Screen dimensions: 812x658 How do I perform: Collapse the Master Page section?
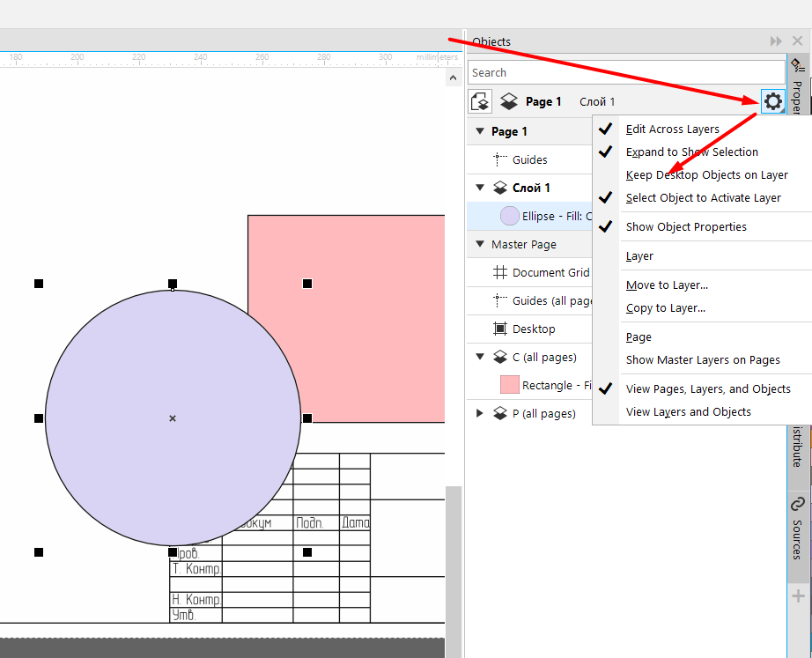pos(480,244)
